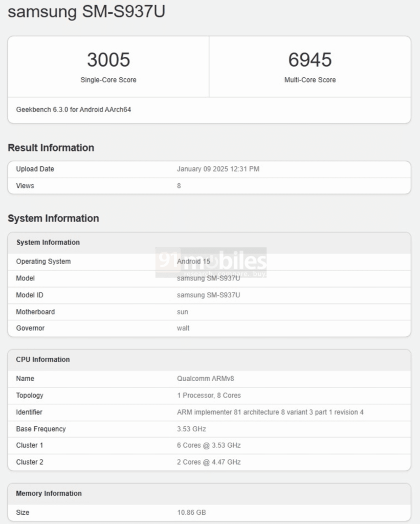Select the Multi-Core Score value 6945

click(x=310, y=59)
